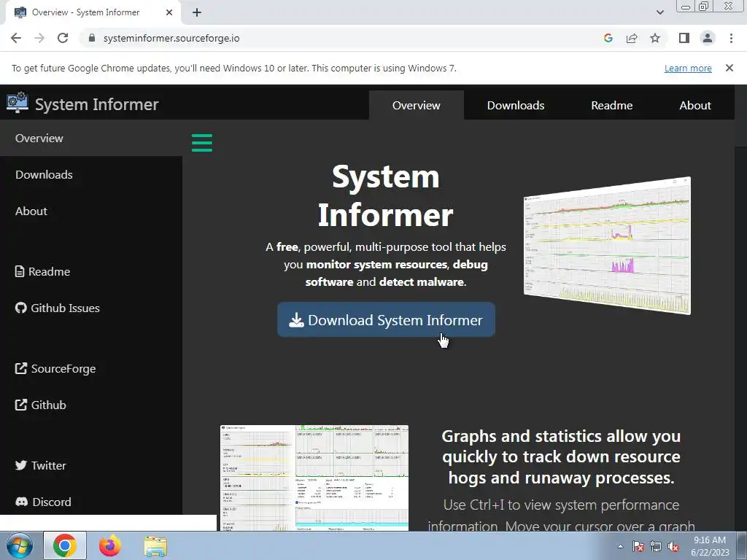
Task: Click the System Informer header title text
Action: [97, 104]
